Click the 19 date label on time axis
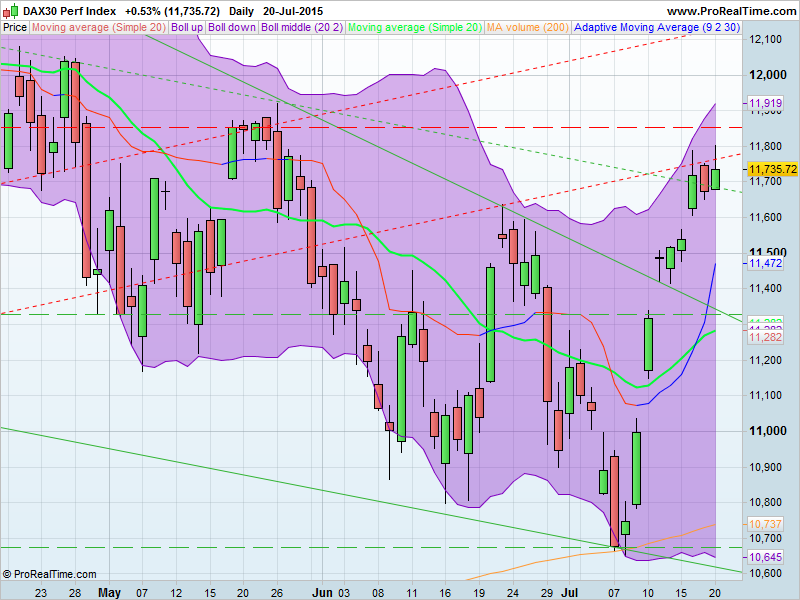The width and height of the screenshot is (800, 600). [x=479, y=593]
